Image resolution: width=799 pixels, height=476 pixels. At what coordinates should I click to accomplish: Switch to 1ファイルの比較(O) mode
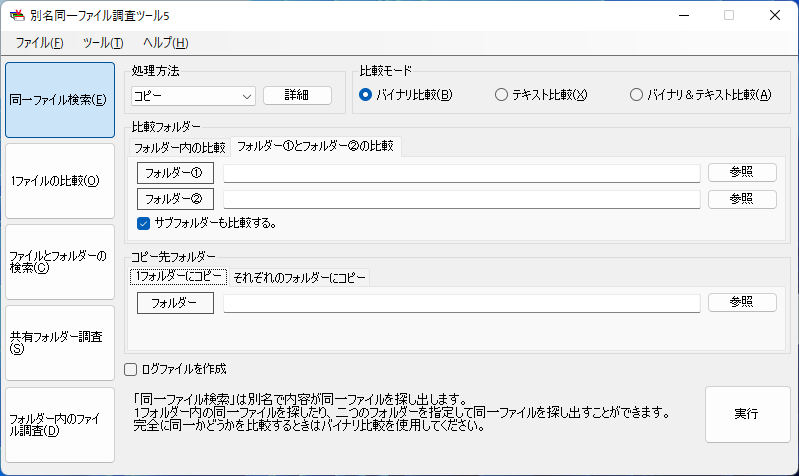(x=60, y=181)
